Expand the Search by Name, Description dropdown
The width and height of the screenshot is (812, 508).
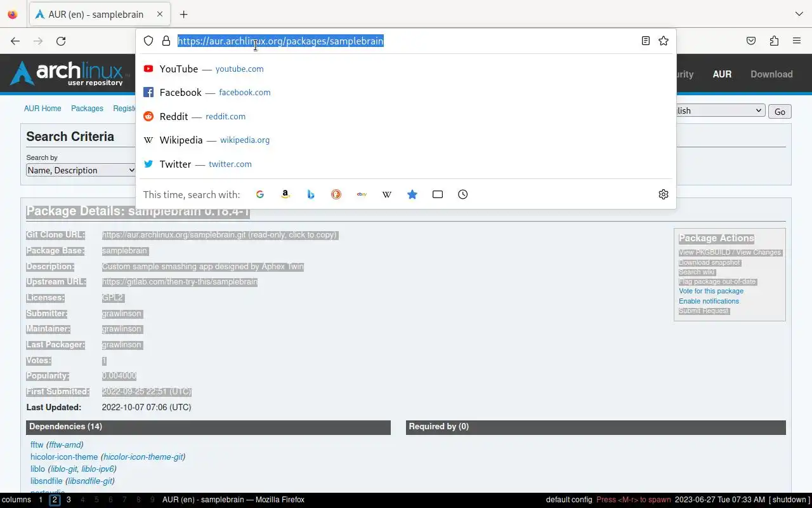[x=81, y=170]
